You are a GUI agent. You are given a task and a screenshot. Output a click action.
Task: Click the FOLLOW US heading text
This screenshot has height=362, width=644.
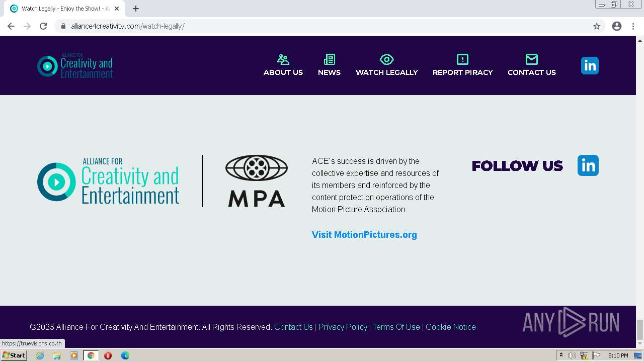pyautogui.click(x=517, y=166)
